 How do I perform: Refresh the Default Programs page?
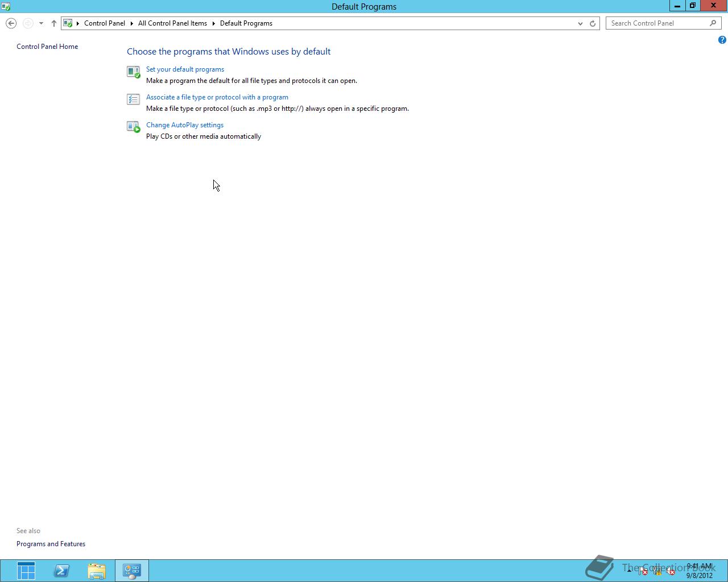coord(593,23)
